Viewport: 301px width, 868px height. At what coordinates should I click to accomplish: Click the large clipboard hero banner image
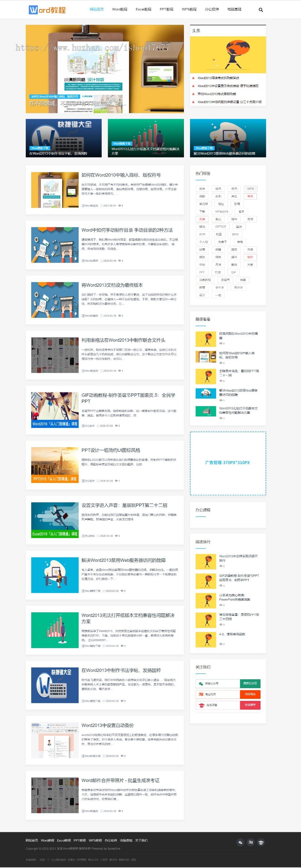click(105, 69)
